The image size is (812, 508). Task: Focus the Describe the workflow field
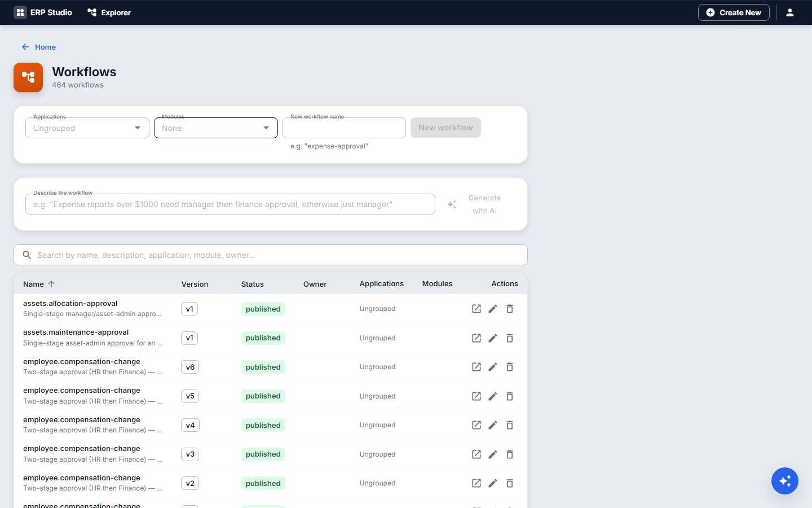click(x=230, y=204)
